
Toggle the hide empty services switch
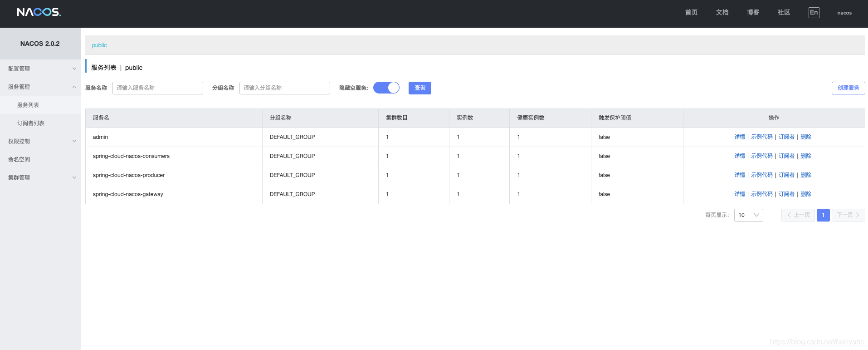(386, 88)
